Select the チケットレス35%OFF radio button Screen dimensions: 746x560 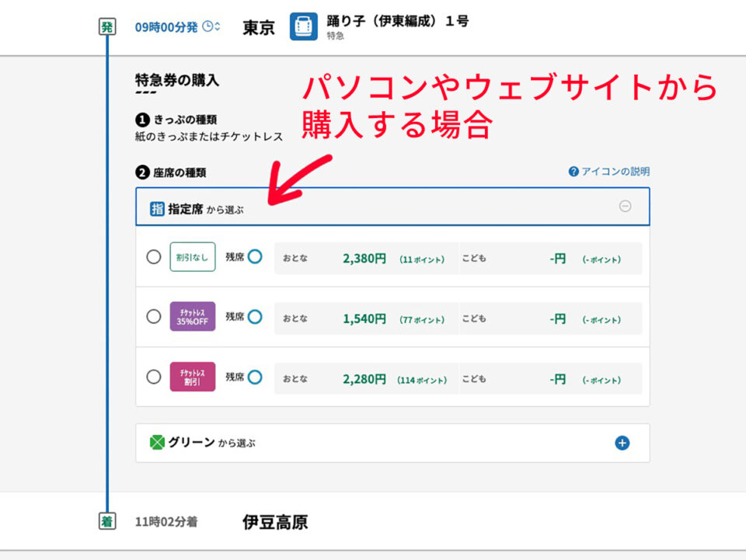click(x=154, y=317)
